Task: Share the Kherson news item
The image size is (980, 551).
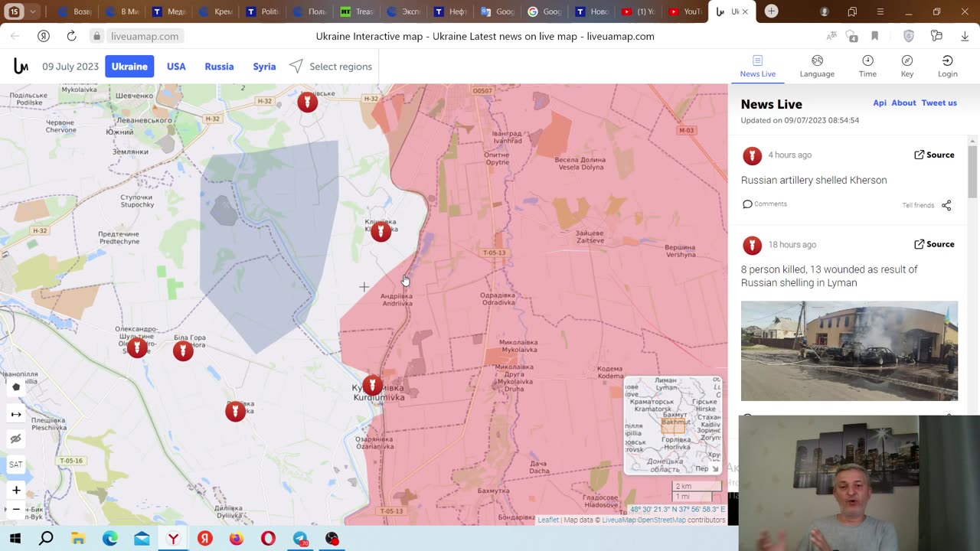Action: click(x=946, y=205)
